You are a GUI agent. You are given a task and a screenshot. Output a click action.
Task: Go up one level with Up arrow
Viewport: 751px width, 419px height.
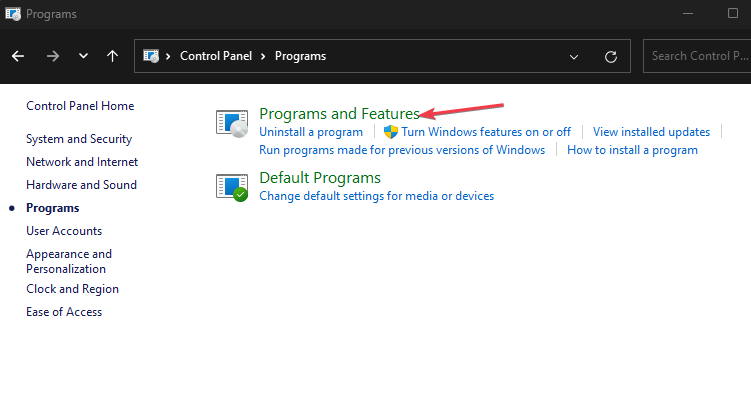tap(113, 56)
